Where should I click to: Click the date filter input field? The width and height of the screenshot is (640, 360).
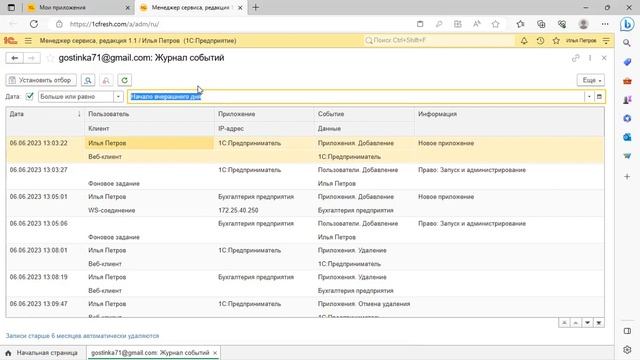355,97
